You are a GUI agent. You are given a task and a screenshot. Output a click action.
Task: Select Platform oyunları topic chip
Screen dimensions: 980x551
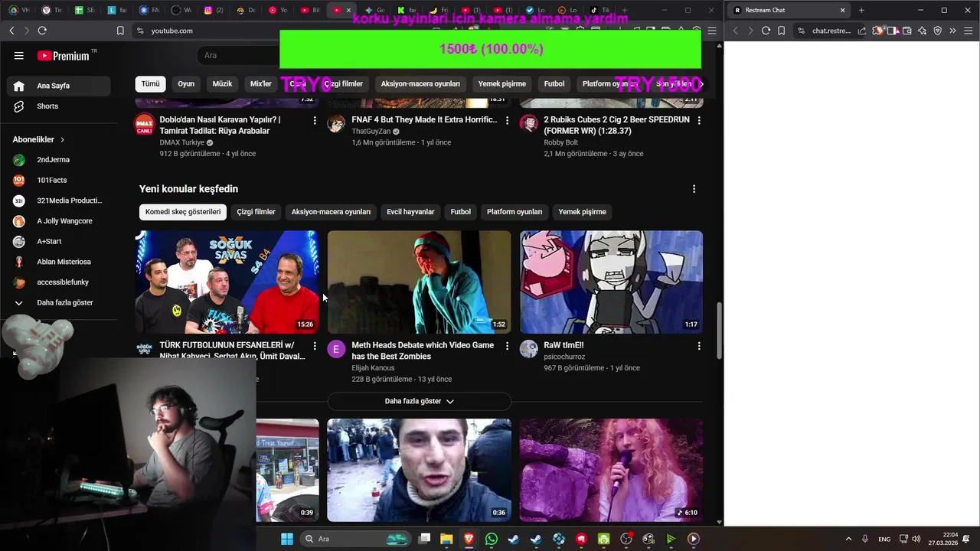(514, 212)
